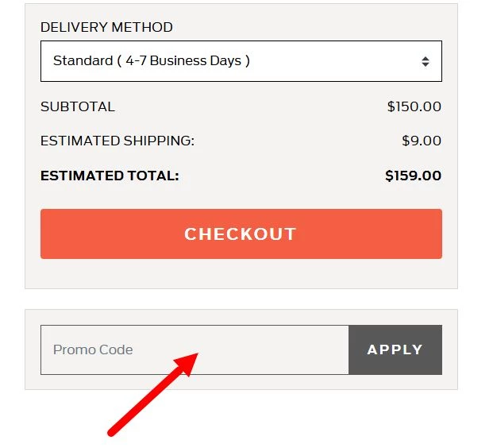Click the bold ESTIMATED TOTAL label
The image size is (493, 448).
[110, 176]
